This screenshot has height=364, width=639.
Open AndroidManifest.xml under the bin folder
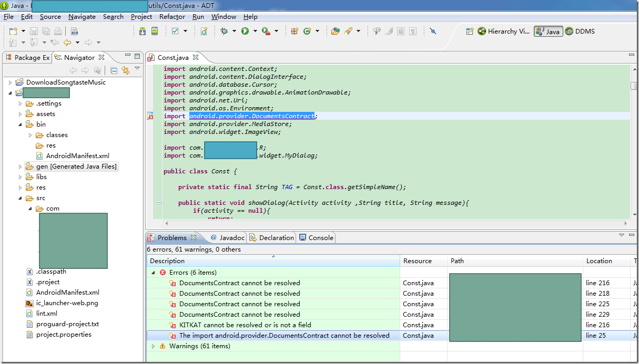point(77,156)
